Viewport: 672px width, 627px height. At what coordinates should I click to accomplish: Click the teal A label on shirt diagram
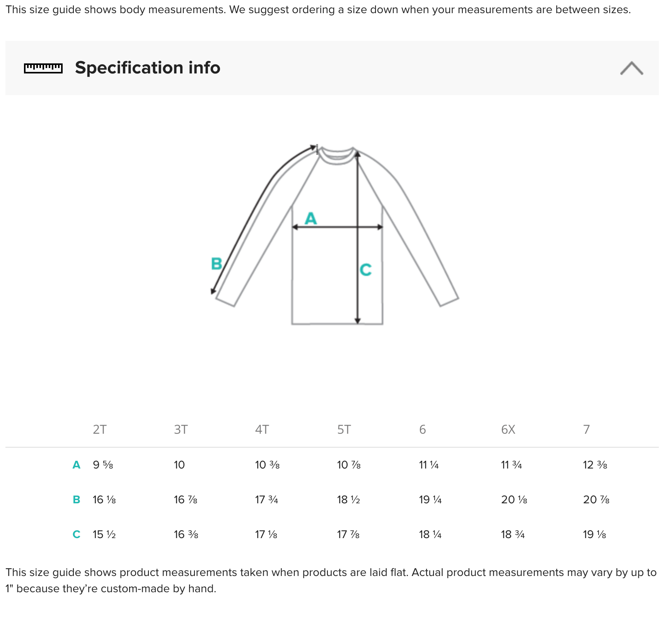310,218
